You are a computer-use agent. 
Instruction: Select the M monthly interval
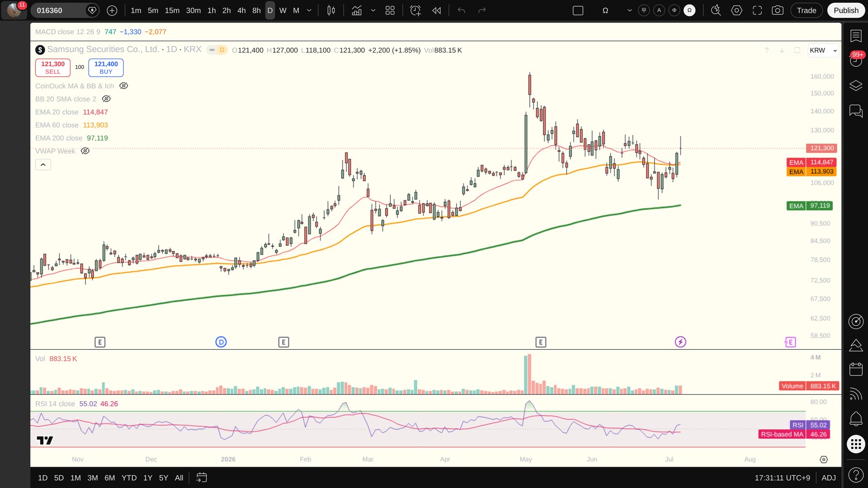(296, 10)
